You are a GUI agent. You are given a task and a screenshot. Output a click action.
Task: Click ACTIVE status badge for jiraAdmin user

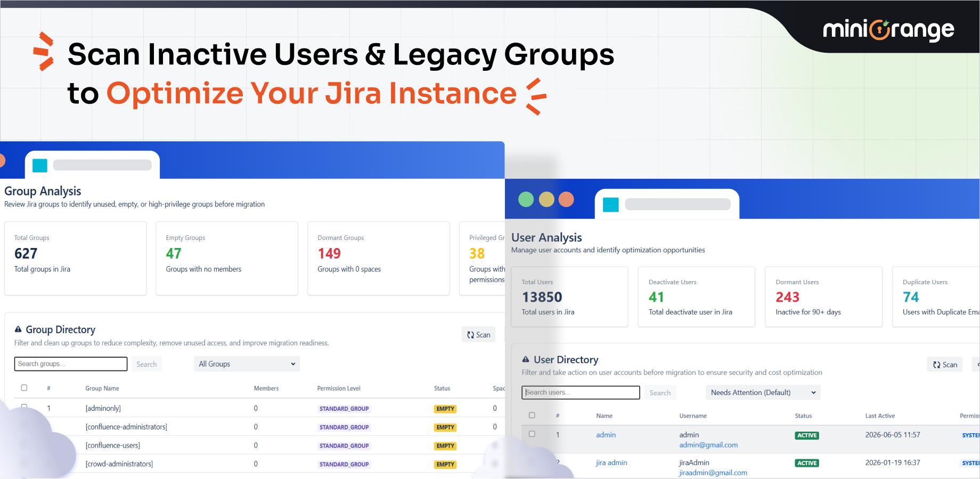(807, 463)
